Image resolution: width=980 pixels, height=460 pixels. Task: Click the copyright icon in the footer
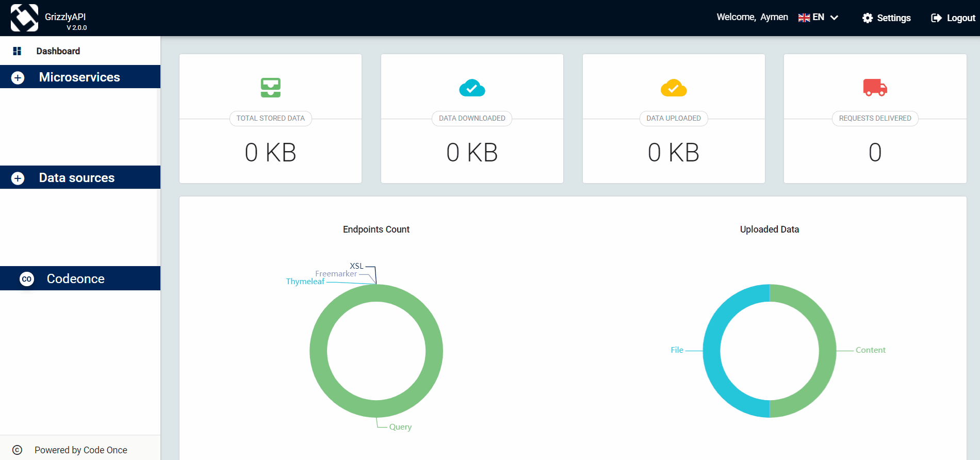tap(17, 450)
